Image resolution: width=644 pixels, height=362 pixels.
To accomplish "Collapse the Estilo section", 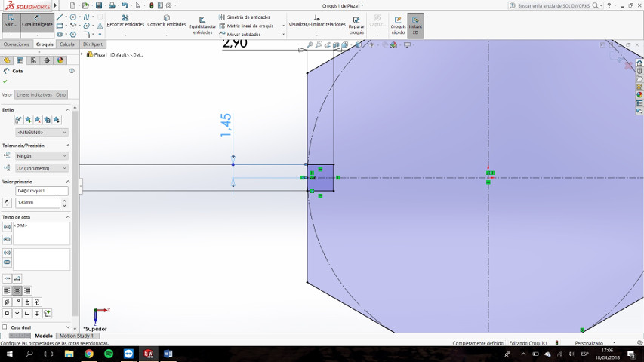I will pos(68,110).
